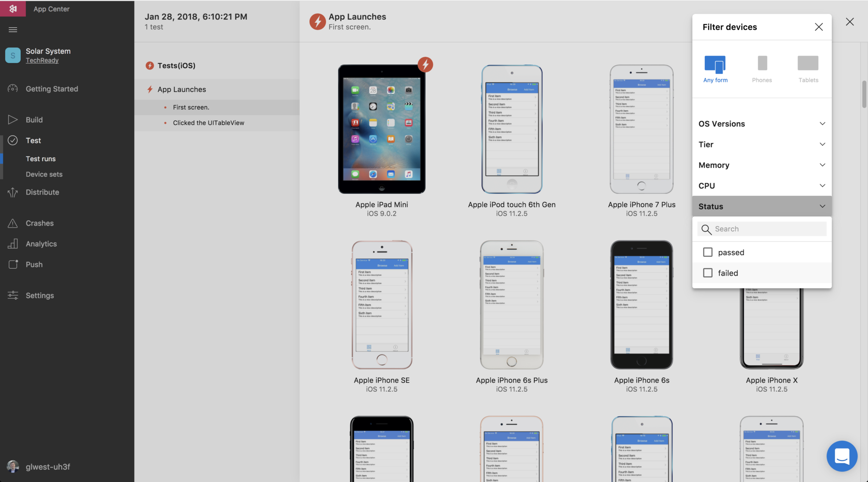Image resolution: width=868 pixels, height=482 pixels.
Task: Click the Test checkmark circle icon
Action: [x=13, y=140]
